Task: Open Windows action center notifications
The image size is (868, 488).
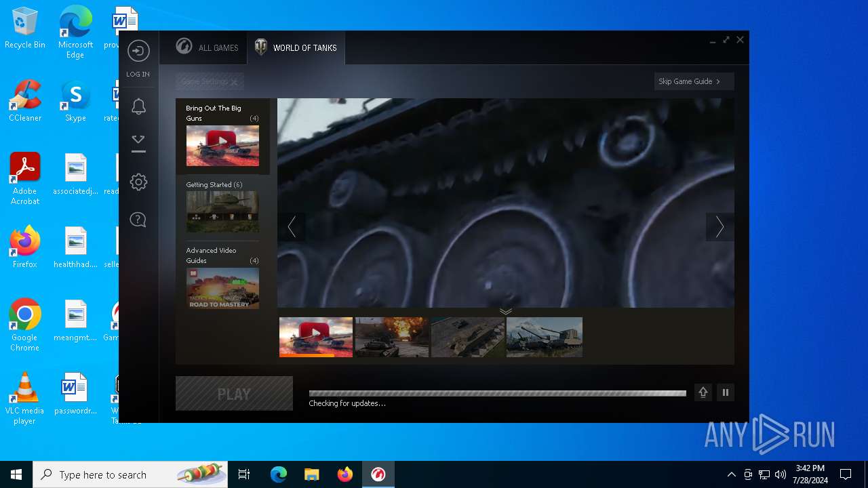Action: [846, 474]
